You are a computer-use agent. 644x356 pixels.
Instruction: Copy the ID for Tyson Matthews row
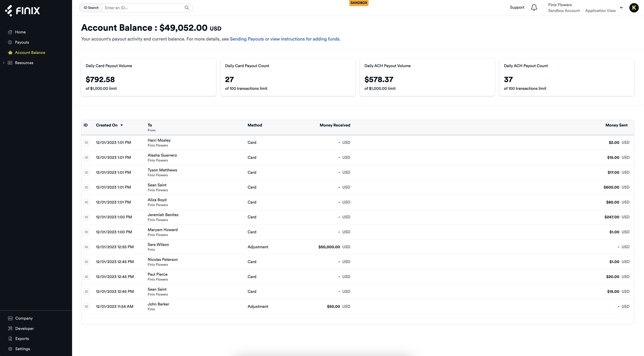point(86,172)
